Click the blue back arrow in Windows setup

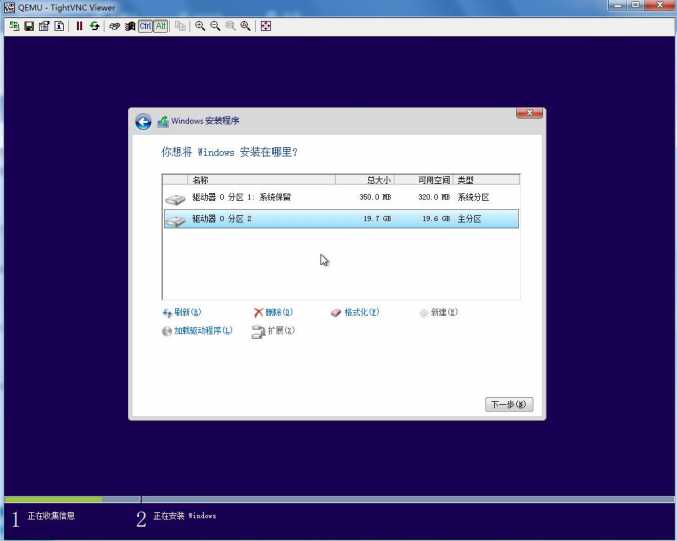[x=143, y=122]
